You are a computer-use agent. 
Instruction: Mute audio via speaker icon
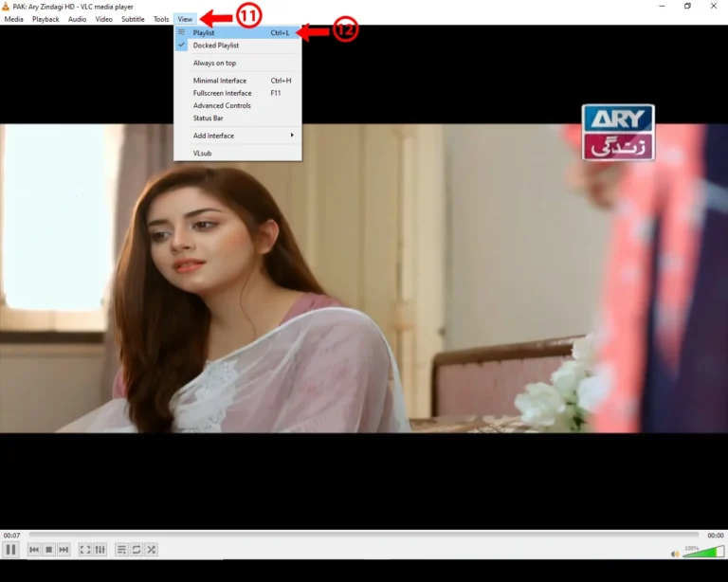675,554
